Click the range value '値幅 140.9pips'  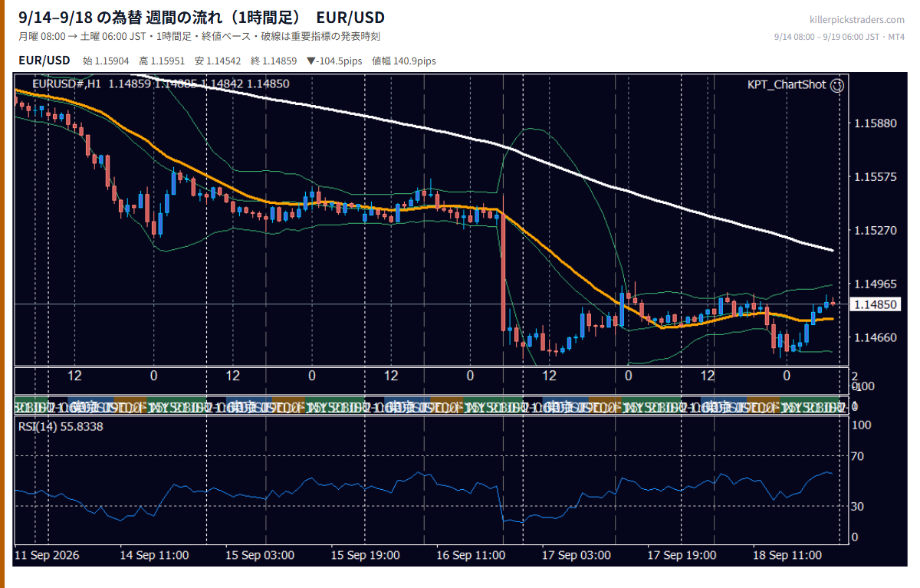pos(404,61)
